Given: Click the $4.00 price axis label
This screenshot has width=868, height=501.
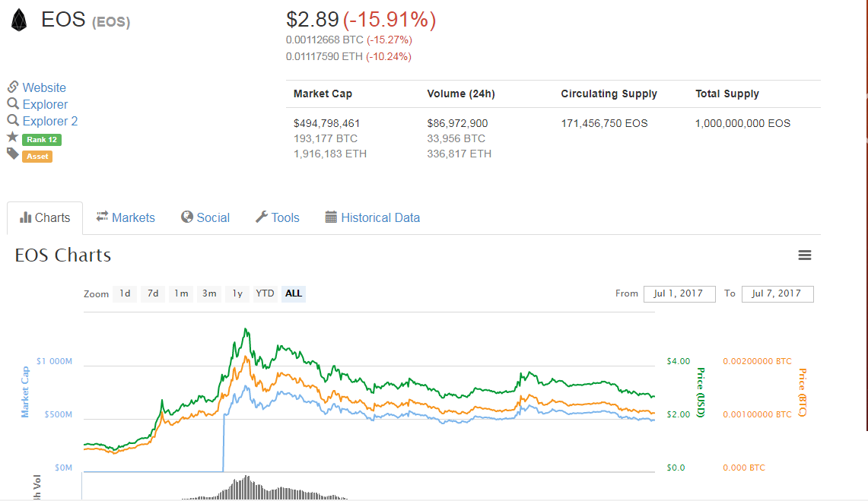Looking at the screenshot, I should click(x=678, y=361).
